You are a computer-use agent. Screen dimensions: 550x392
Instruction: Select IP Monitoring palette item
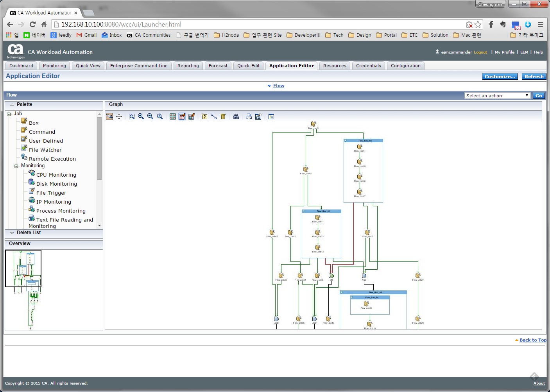coord(54,202)
